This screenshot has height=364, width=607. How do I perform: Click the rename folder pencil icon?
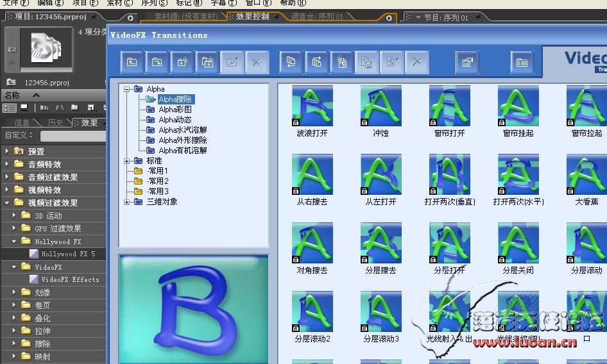[232, 62]
